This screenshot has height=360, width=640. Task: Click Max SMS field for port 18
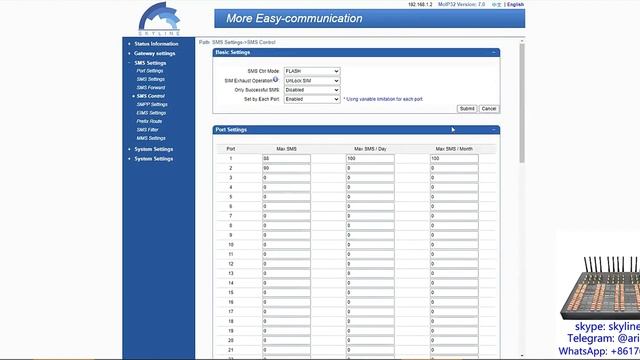(x=286, y=322)
